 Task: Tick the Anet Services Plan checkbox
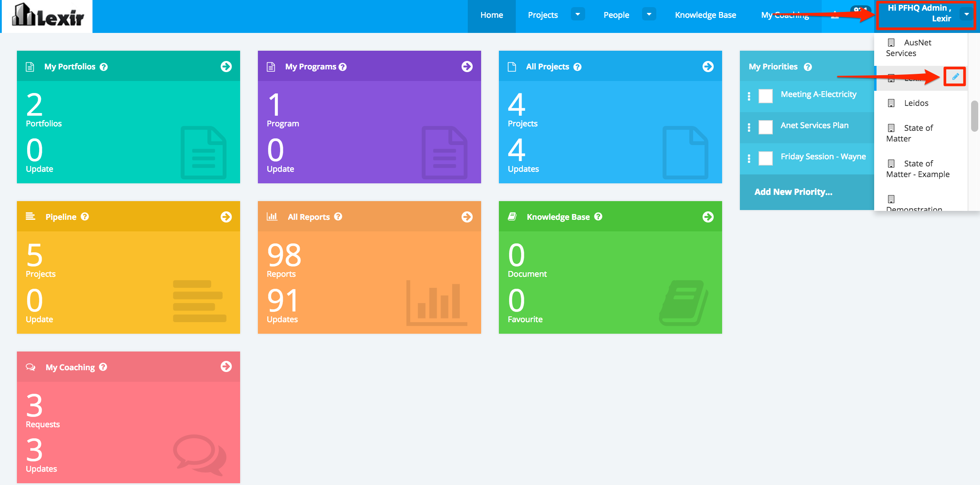(x=765, y=127)
